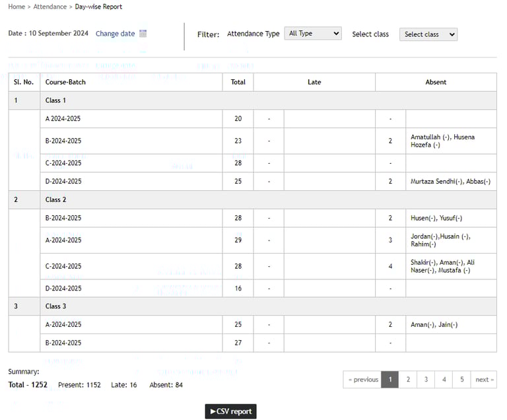Navigate to page 5 of results

pos(461,380)
